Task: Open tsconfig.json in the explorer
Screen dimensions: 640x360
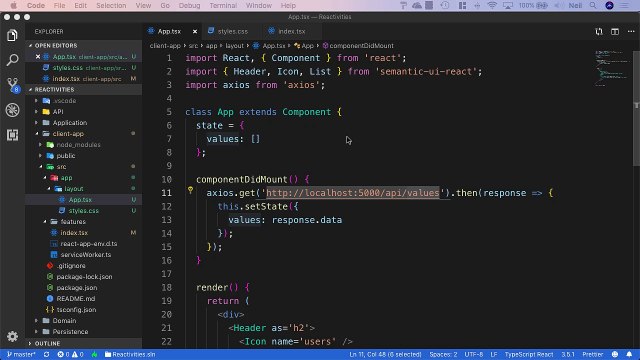Action: point(76,310)
